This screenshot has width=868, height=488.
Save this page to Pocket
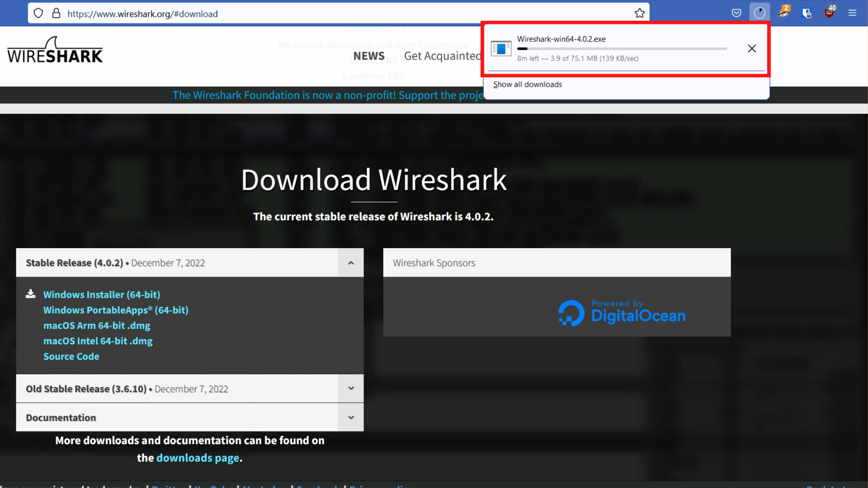click(x=736, y=12)
